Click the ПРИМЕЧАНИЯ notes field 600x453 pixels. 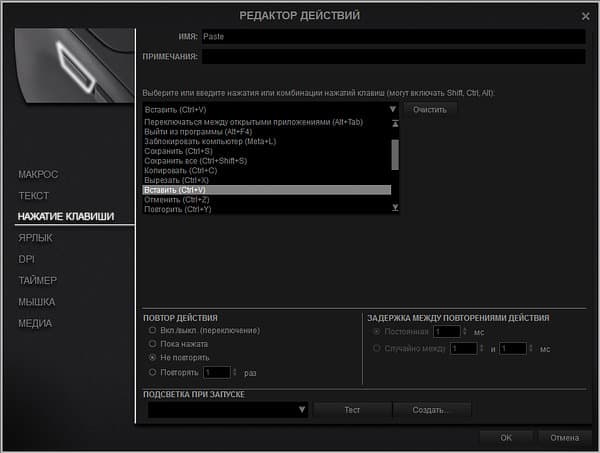tap(393, 57)
